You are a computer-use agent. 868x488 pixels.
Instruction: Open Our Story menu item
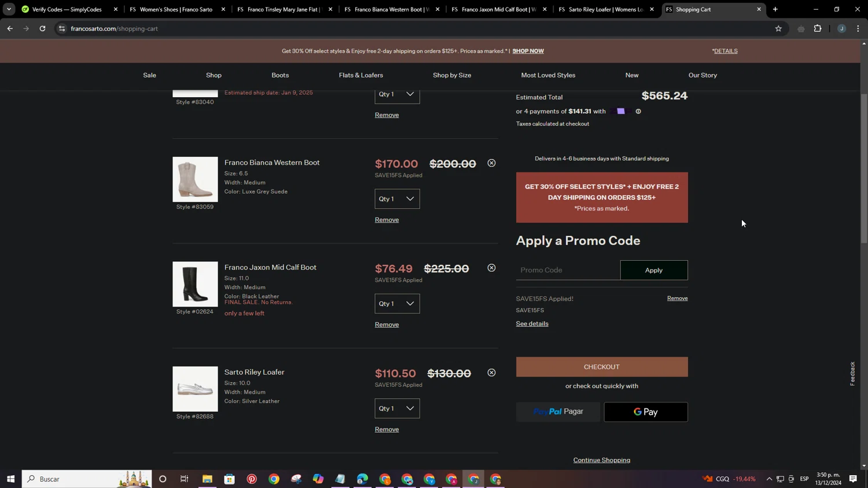(x=703, y=75)
